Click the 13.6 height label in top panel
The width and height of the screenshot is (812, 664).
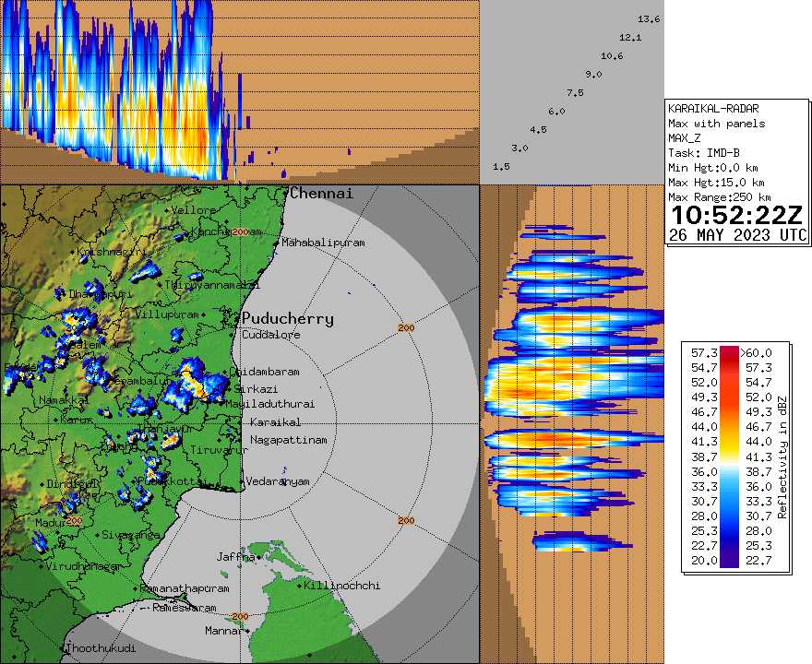(x=648, y=17)
